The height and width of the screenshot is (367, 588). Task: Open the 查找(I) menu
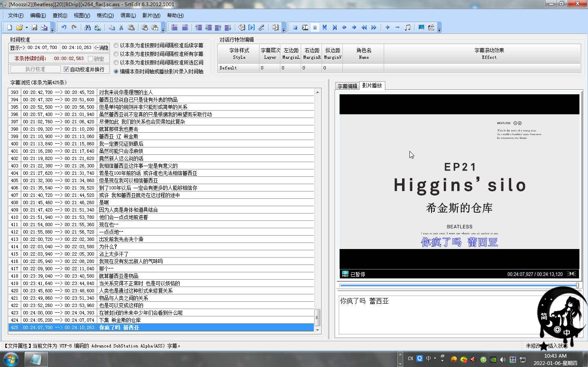pyautogui.click(x=60, y=16)
